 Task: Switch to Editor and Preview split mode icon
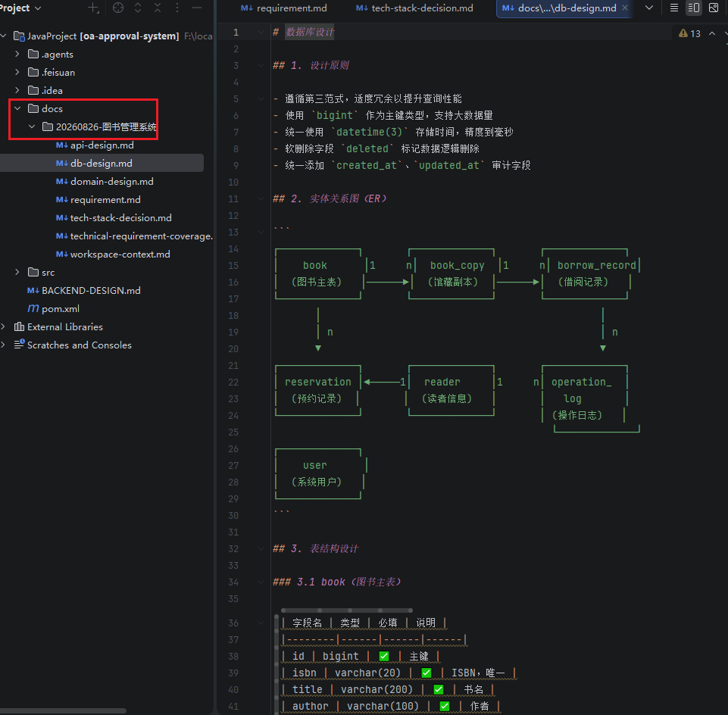694,8
